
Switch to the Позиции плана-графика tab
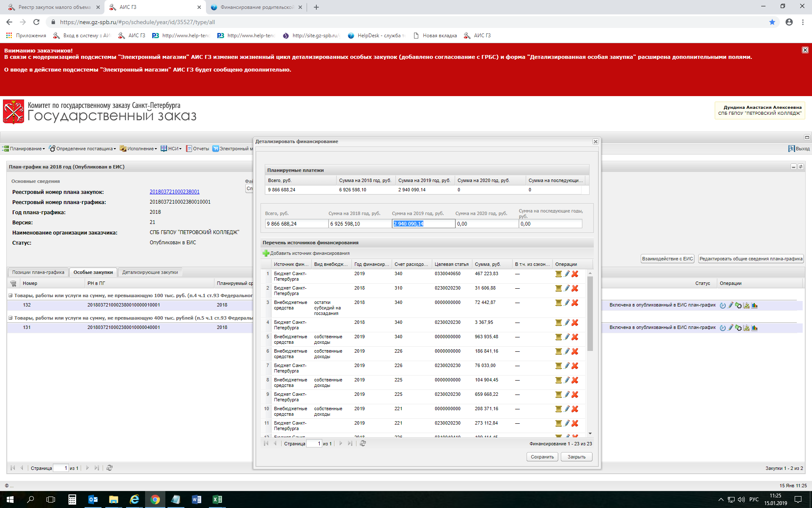point(38,272)
